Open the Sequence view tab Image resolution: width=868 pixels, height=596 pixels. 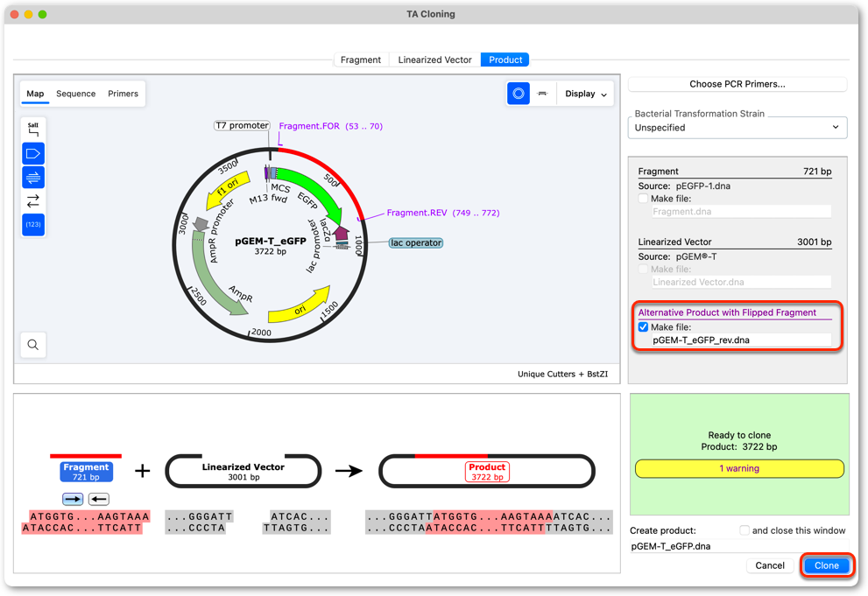tap(76, 94)
